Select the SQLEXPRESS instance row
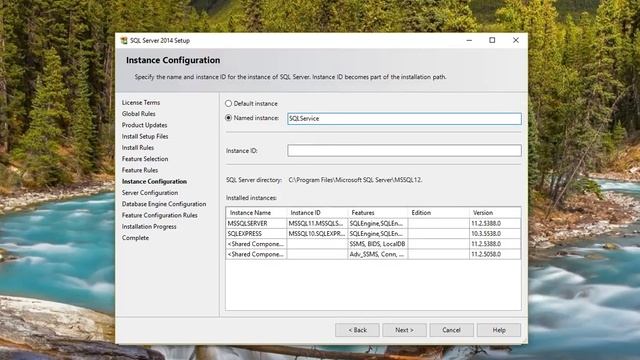640x360 pixels. pos(373,234)
